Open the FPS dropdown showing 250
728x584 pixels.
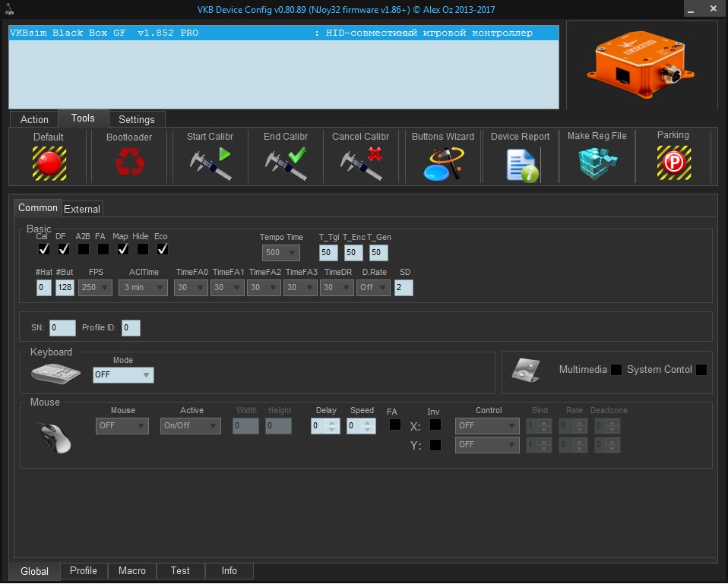pyautogui.click(x=95, y=288)
